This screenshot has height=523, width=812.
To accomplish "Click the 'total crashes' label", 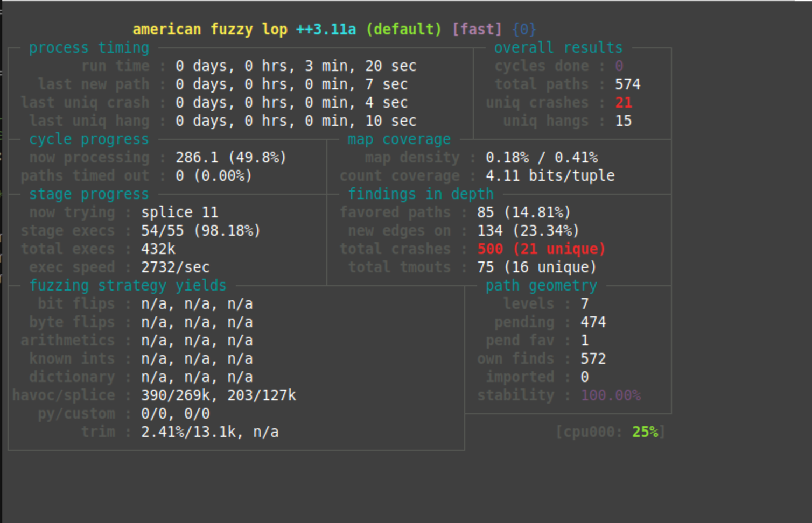I will tap(395, 249).
